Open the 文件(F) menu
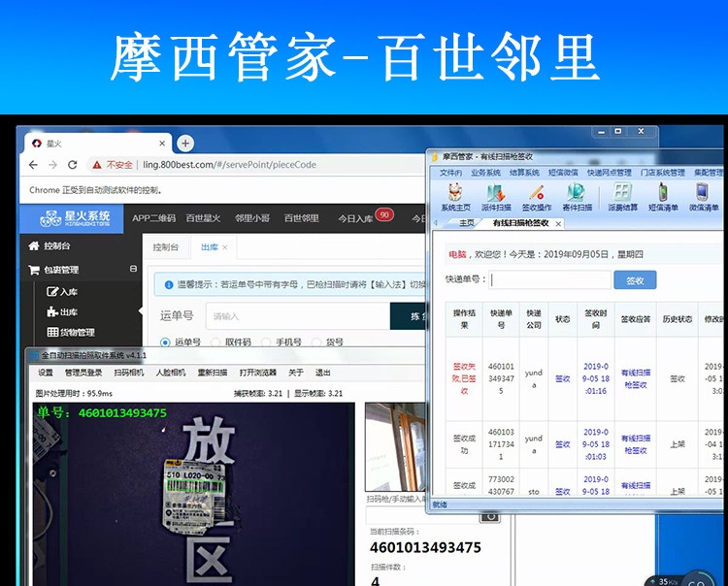 pyautogui.click(x=450, y=173)
